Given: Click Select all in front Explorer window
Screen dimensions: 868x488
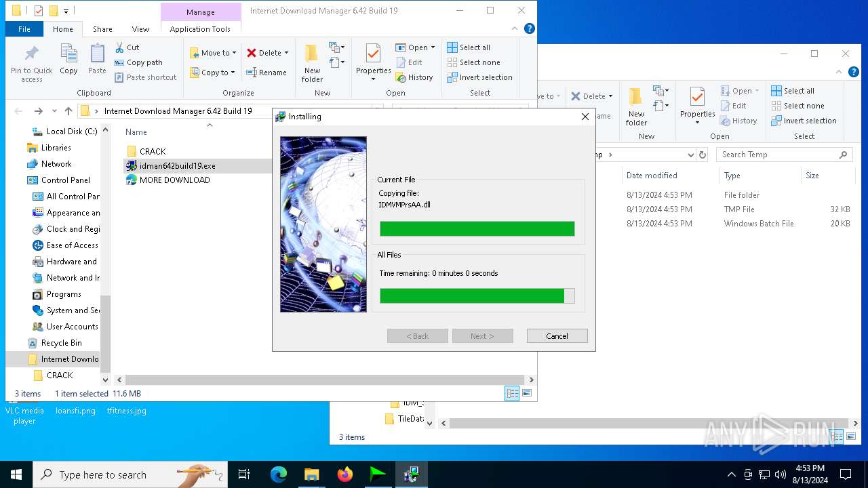Looking at the screenshot, I should [x=469, y=47].
